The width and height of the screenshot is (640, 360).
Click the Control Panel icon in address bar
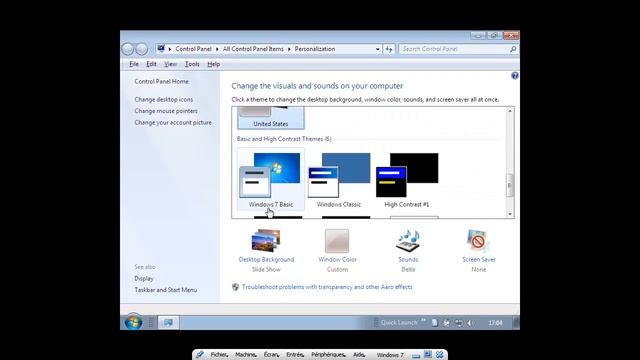(161, 49)
